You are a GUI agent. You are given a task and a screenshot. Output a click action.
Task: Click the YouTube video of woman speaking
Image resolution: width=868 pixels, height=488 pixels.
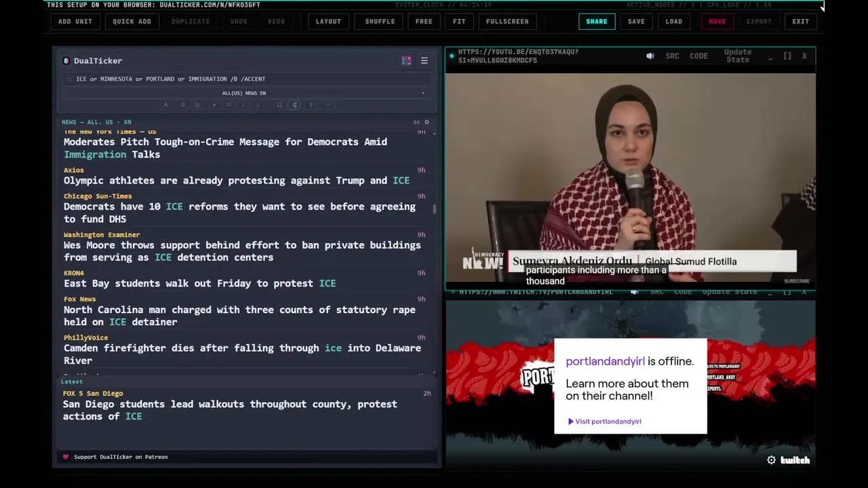pos(631,178)
